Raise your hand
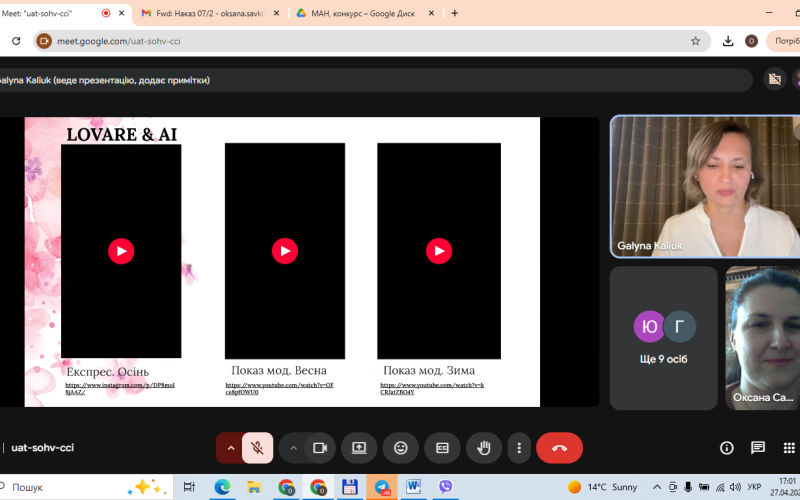The height and width of the screenshot is (500, 800). coord(484,448)
